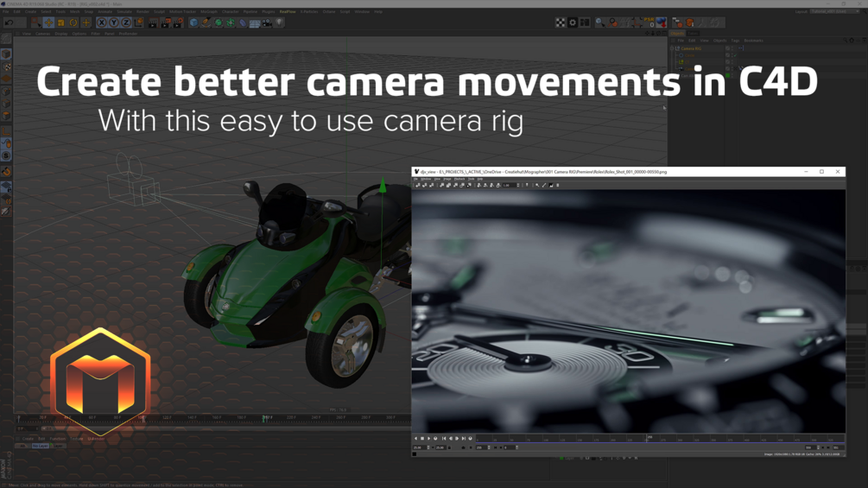This screenshot has width=868, height=488.
Task: Step to next frame in djv_view
Action: coord(457,438)
